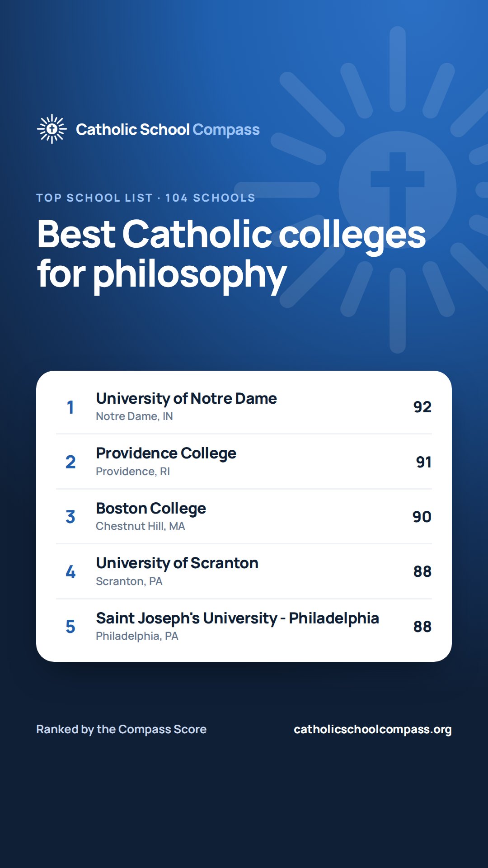Open the University of Scranton listing
Screen dimensions: 488x868
click(244, 571)
